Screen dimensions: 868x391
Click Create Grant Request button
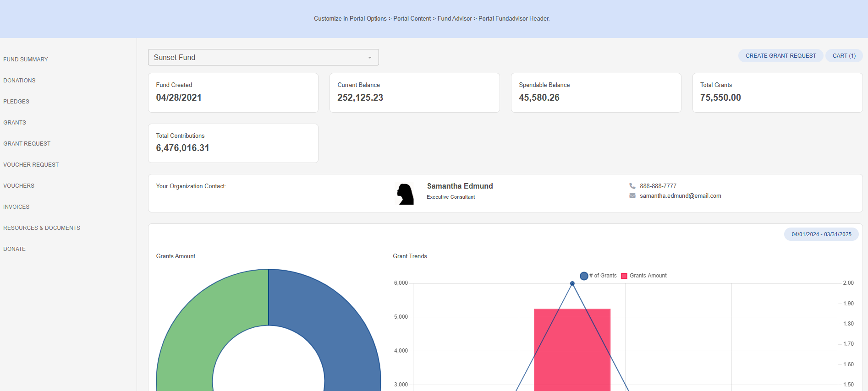(780, 56)
